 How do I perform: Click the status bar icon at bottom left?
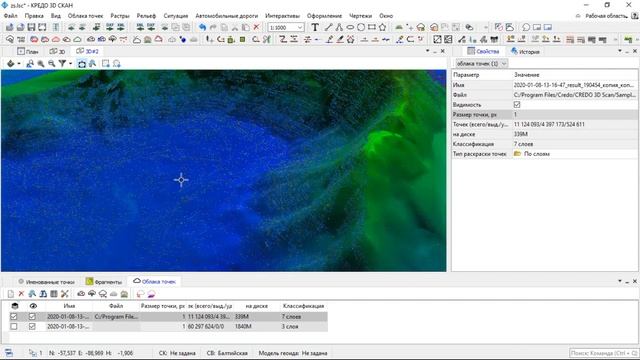coord(9,353)
